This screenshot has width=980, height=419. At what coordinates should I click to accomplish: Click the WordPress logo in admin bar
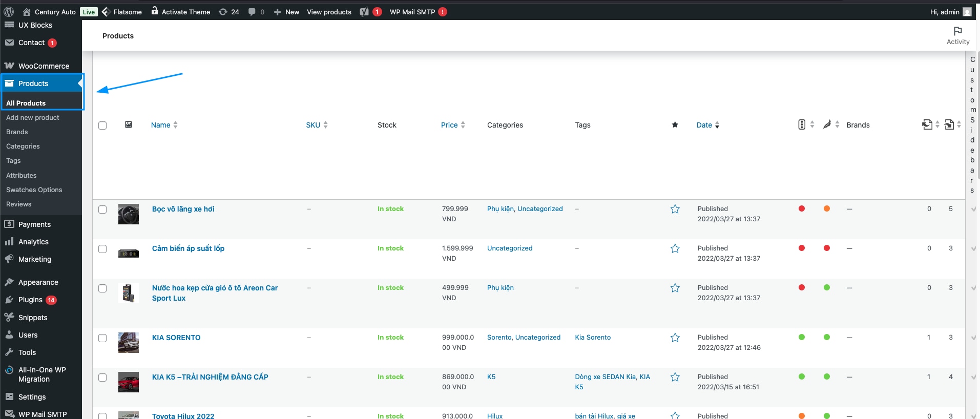click(x=9, y=12)
